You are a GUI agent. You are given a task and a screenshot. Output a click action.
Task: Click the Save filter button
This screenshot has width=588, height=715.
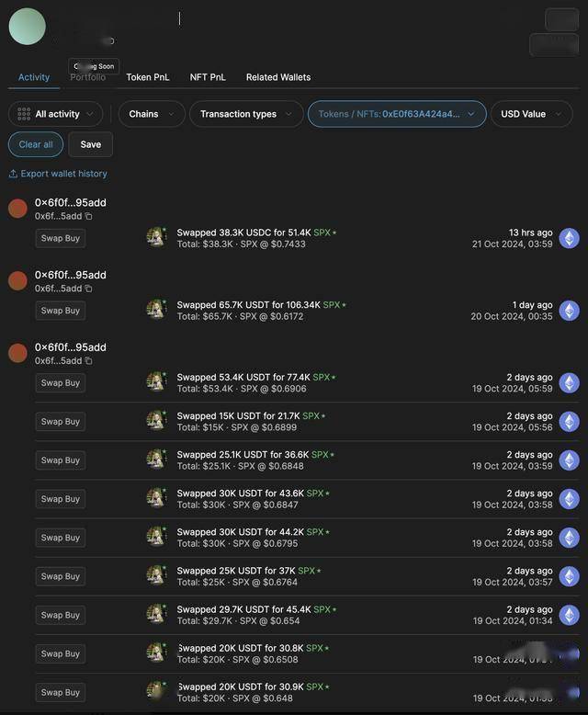91,144
